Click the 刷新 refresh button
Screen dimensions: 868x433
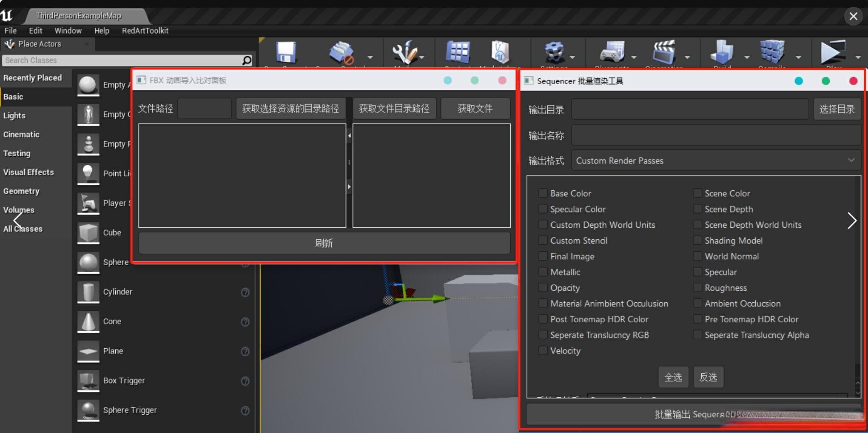click(x=324, y=243)
